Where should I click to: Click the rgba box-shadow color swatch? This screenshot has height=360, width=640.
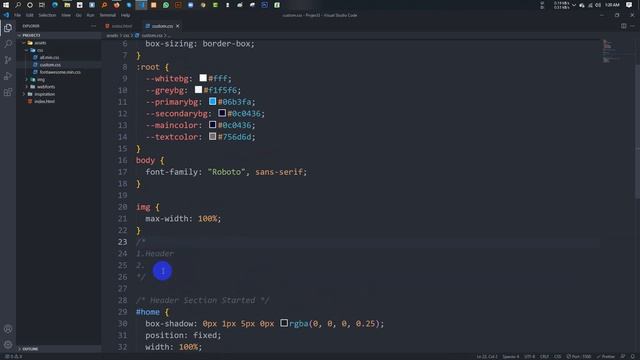tap(284, 323)
